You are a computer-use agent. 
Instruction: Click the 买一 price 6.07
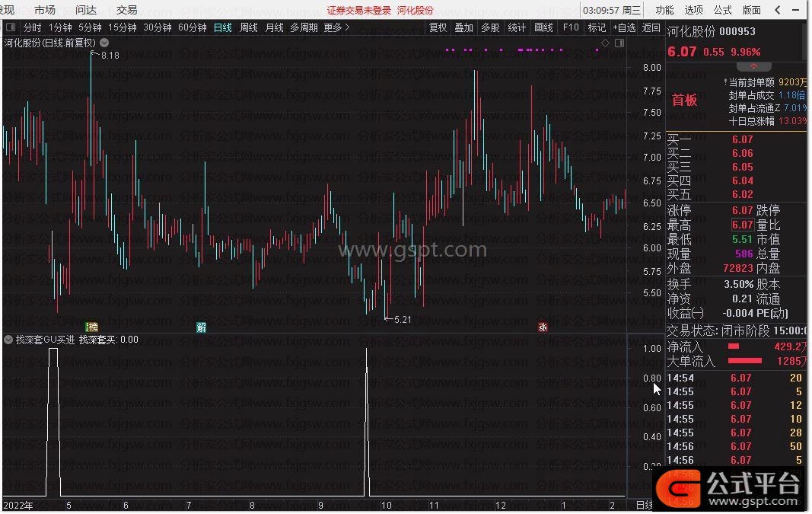coord(742,139)
